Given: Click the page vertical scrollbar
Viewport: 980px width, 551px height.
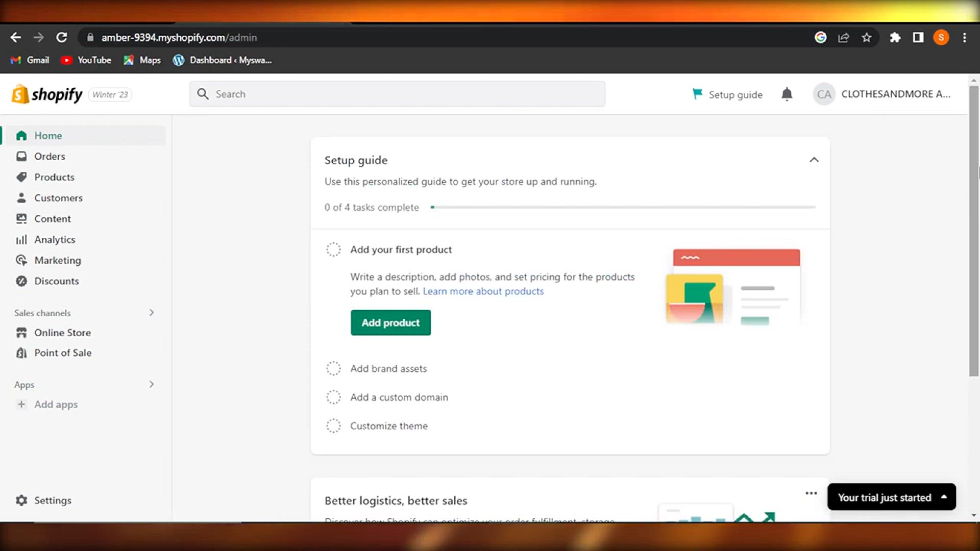Looking at the screenshot, I should [x=974, y=231].
